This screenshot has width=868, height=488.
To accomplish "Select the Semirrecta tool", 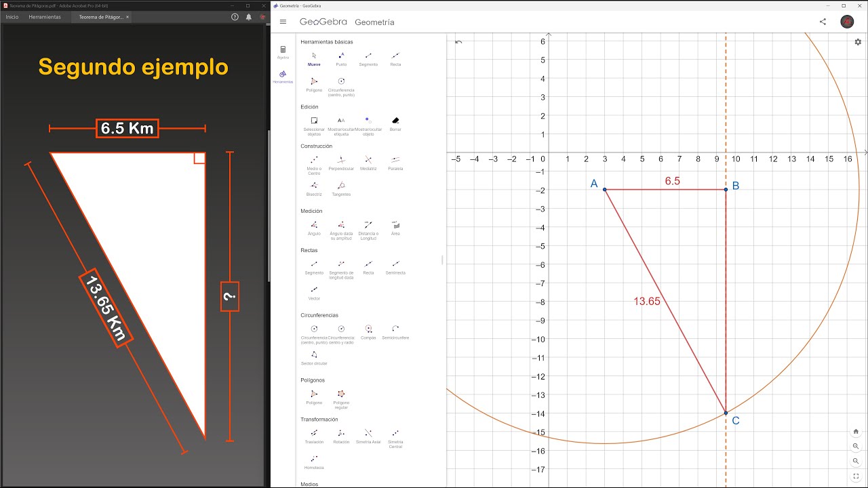I will point(395,267).
